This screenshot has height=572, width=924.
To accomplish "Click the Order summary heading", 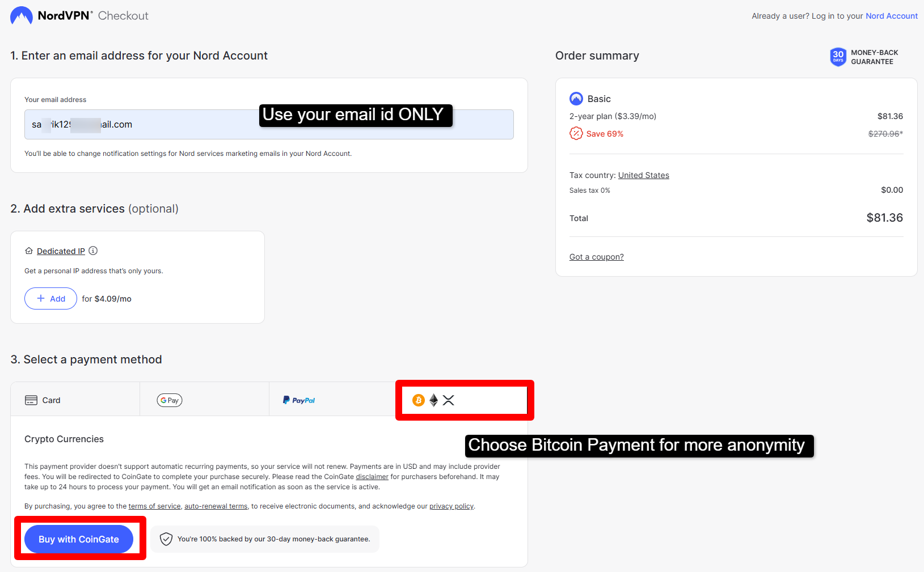I will (597, 56).
